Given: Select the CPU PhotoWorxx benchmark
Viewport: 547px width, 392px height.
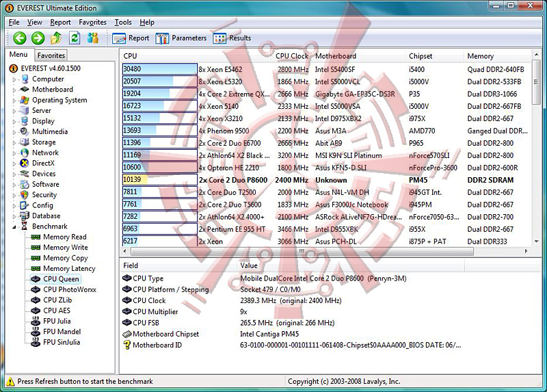Looking at the screenshot, I should coord(70,289).
